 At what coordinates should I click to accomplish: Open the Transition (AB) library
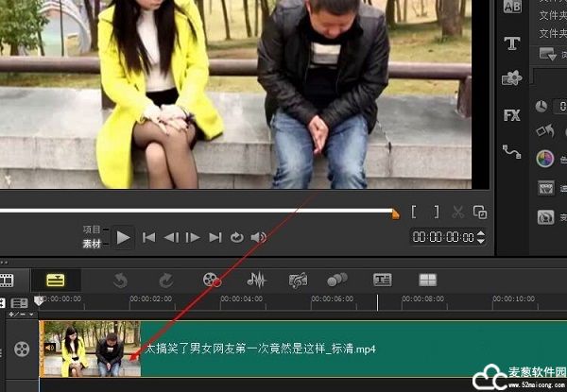[512, 7]
